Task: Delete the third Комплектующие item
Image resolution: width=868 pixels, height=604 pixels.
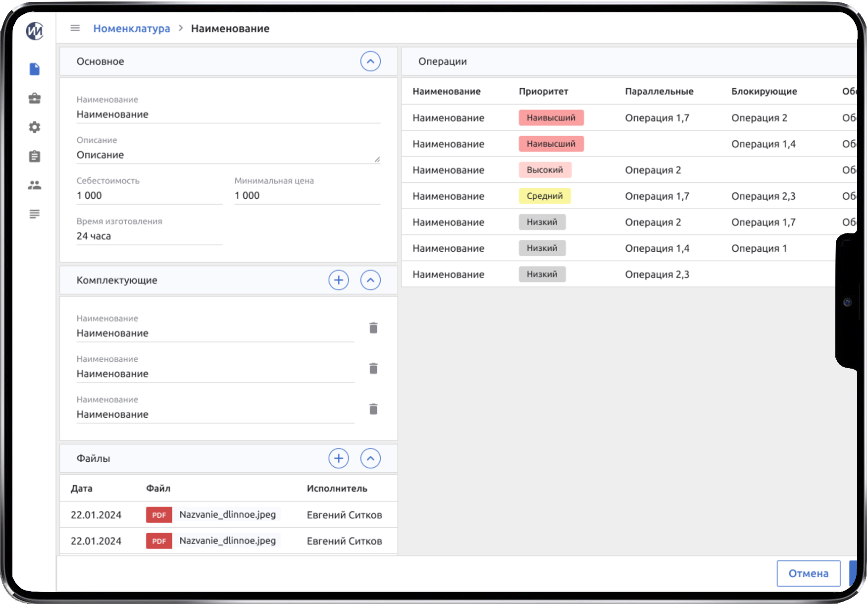Action: [x=373, y=409]
